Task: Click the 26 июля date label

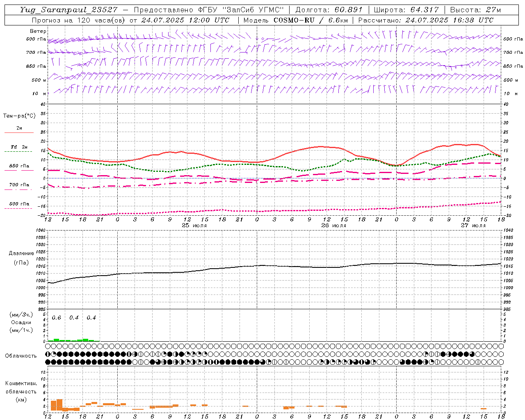Action: tap(334, 226)
